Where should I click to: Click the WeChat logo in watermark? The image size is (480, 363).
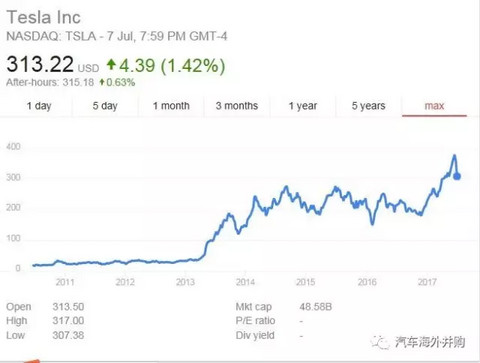pos(380,342)
